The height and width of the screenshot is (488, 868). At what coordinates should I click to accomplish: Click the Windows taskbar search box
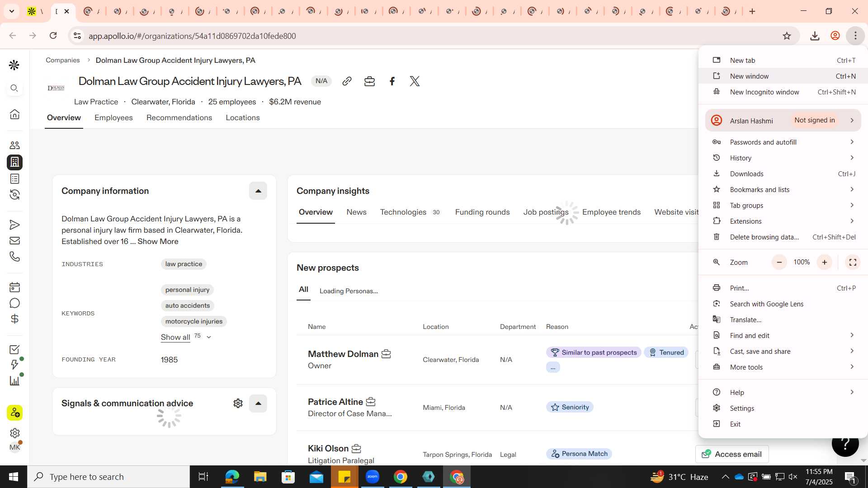pos(108,477)
